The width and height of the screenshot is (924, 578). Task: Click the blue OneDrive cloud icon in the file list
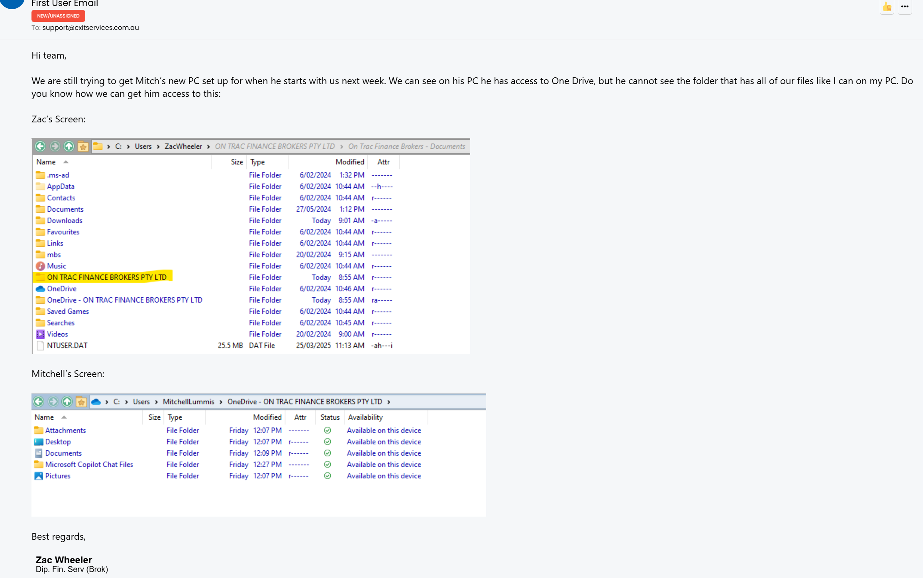click(40, 289)
